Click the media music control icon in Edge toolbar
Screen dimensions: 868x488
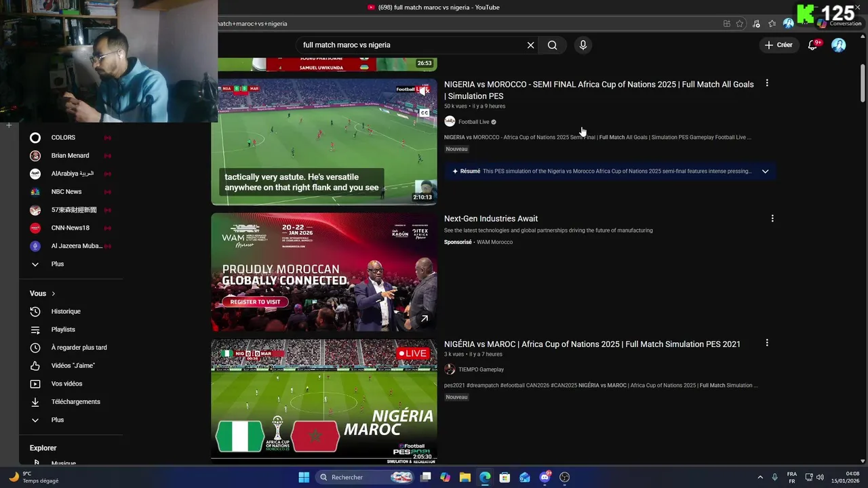coord(755,23)
